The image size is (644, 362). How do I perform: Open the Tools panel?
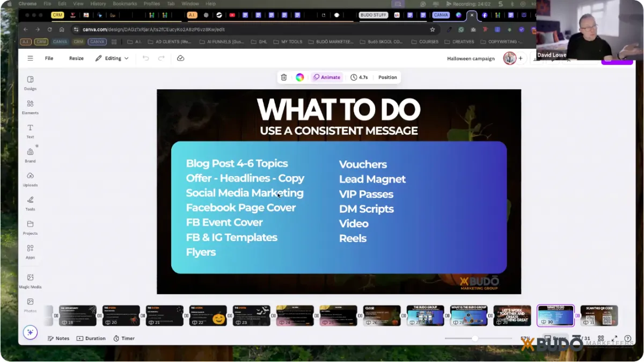pos(30,204)
